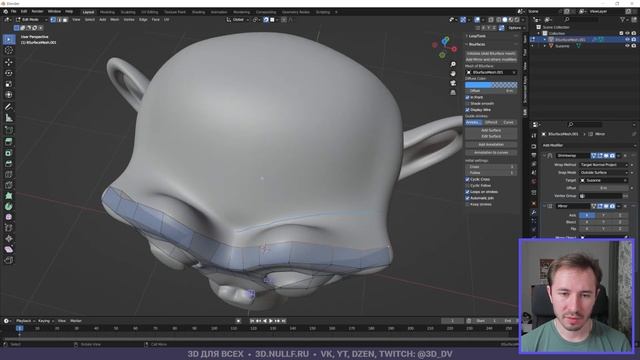Select the Annotate tool

[x=9, y=107]
